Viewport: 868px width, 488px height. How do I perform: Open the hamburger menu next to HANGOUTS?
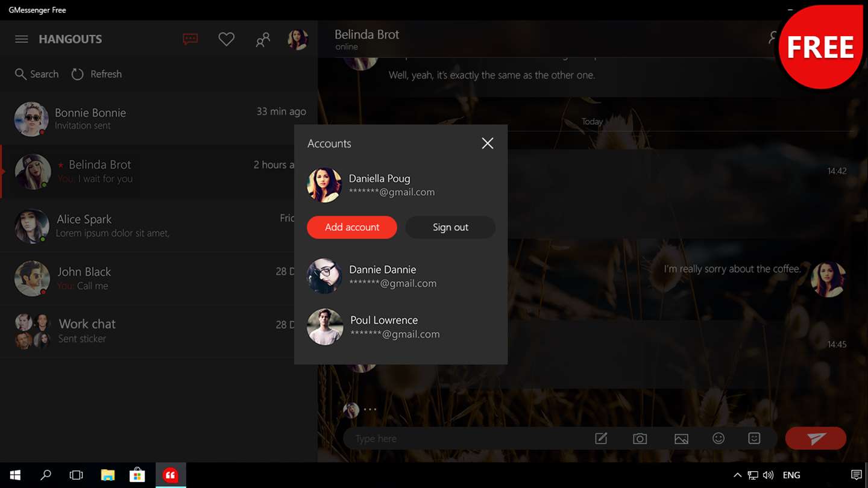pyautogui.click(x=22, y=39)
